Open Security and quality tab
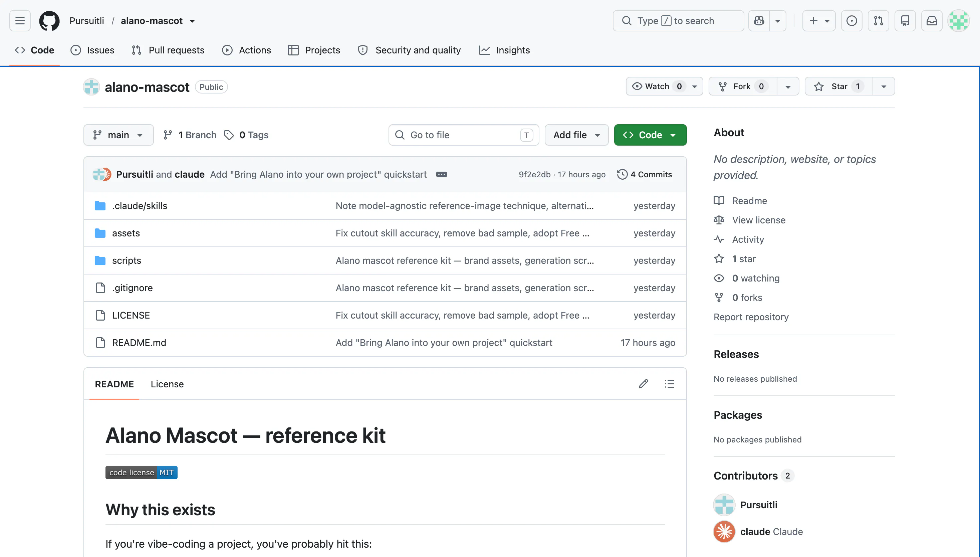 [x=409, y=50]
